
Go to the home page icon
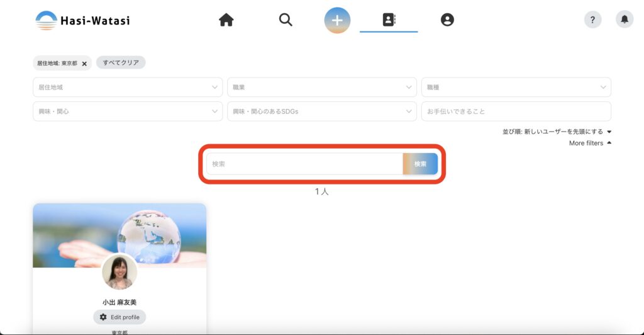[226, 20]
